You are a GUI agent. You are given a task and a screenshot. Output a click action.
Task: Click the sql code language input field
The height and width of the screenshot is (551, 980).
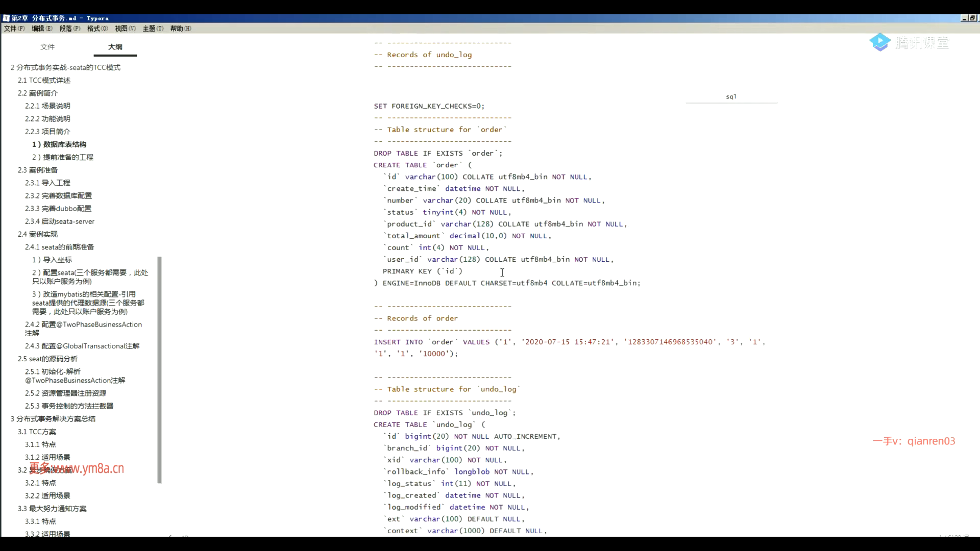click(x=731, y=96)
